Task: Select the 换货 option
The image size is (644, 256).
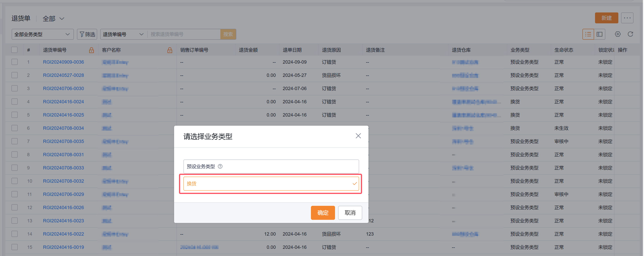Action: tap(271, 183)
